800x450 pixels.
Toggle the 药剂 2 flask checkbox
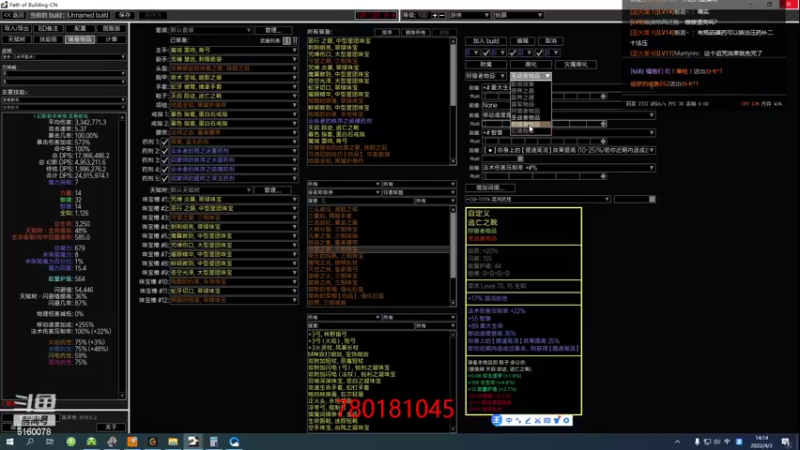(164, 151)
